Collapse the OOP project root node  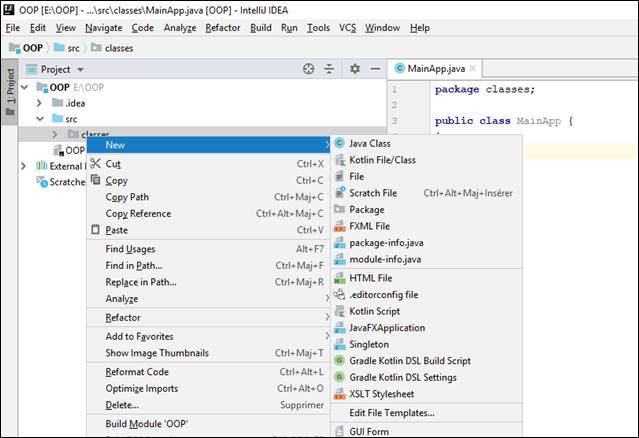24,87
